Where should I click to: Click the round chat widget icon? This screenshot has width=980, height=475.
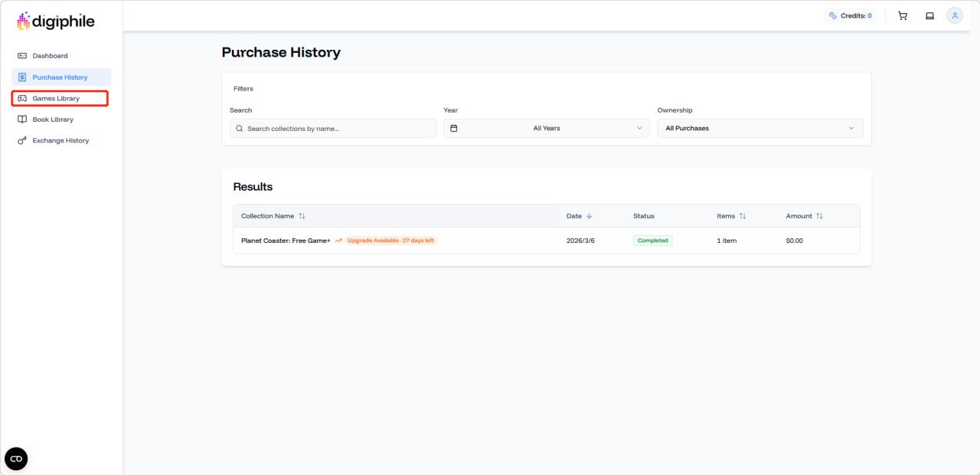click(x=16, y=459)
